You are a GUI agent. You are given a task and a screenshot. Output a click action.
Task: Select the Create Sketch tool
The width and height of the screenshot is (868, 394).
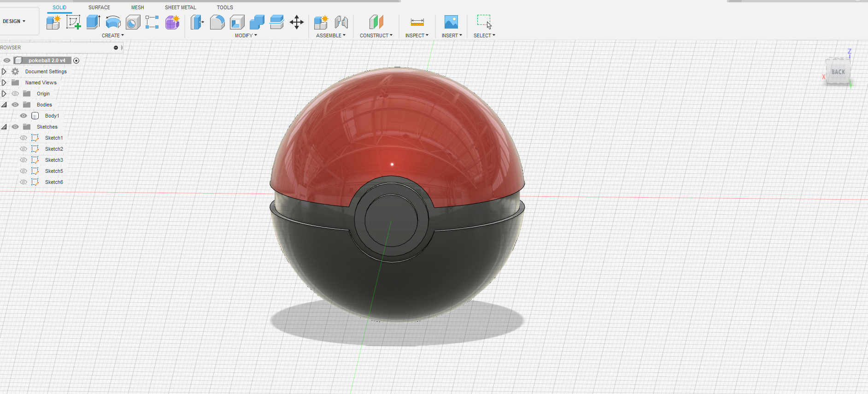tap(73, 22)
